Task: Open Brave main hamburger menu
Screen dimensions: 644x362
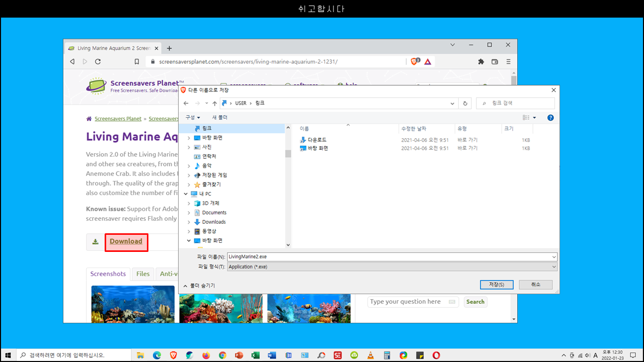Action: pyautogui.click(x=508, y=61)
